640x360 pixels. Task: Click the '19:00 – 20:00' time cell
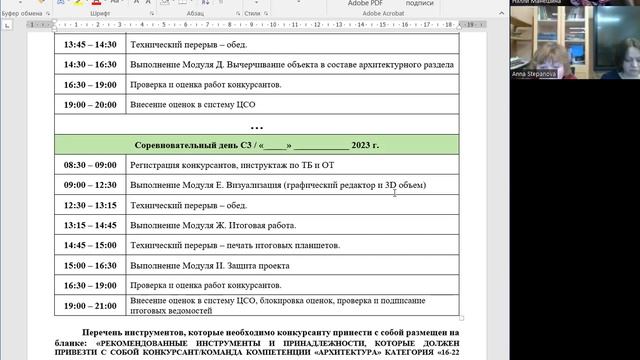tap(90, 104)
